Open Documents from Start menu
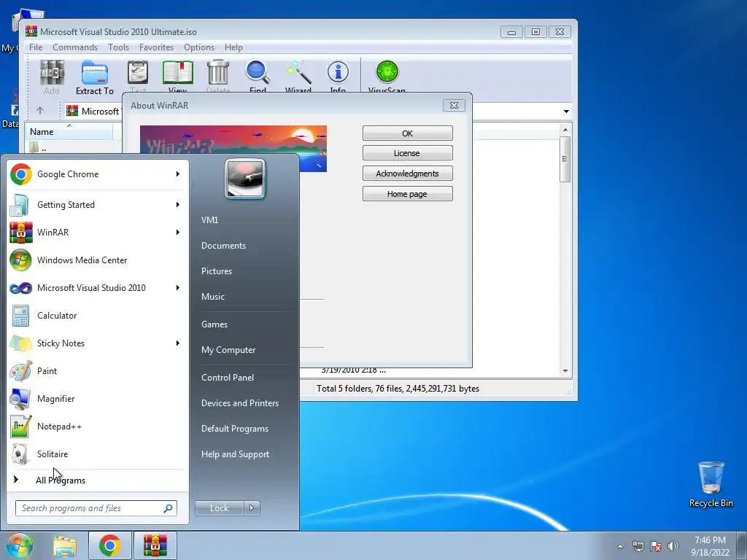Viewport: 747px width, 560px height. pos(223,246)
